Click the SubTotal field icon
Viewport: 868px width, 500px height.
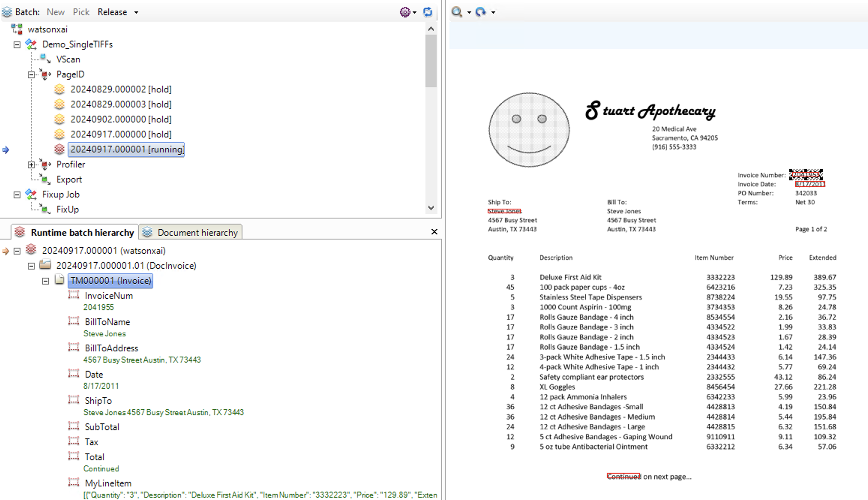point(74,426)
